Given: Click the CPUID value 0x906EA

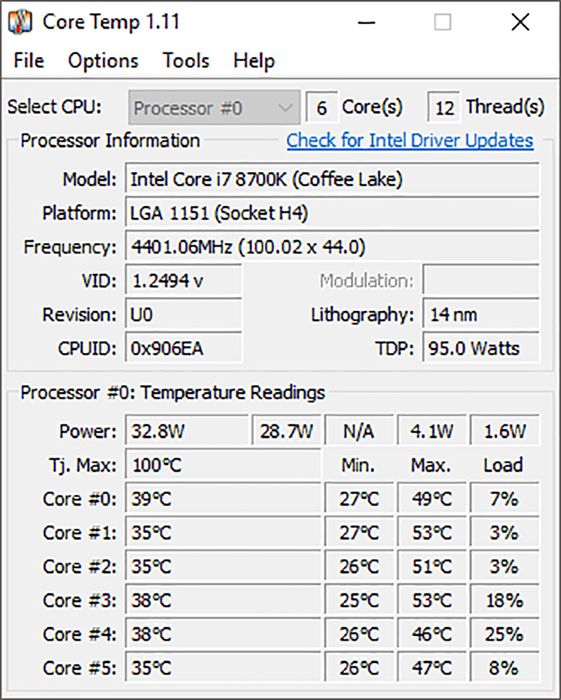Looking at the screenshot, I should tap(183, 348).
